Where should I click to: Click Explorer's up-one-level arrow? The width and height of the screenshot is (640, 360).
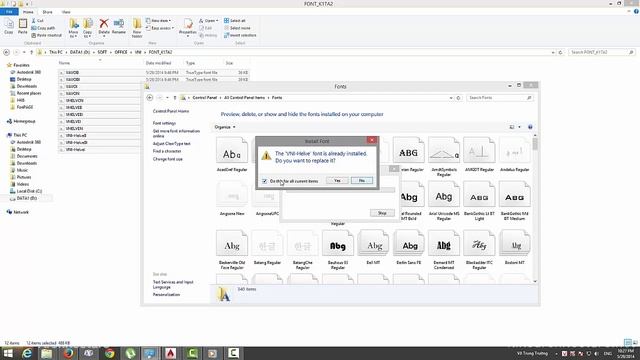[x=31, y=52]
